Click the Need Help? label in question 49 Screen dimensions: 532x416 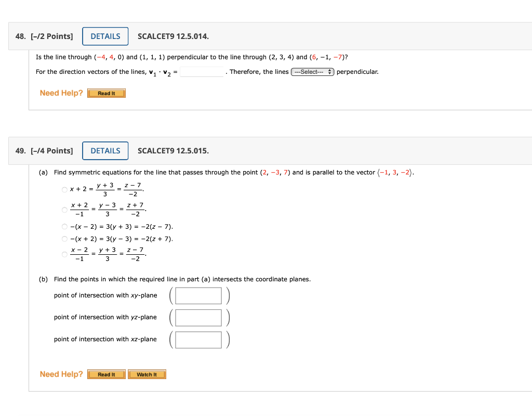click(61, 374)
